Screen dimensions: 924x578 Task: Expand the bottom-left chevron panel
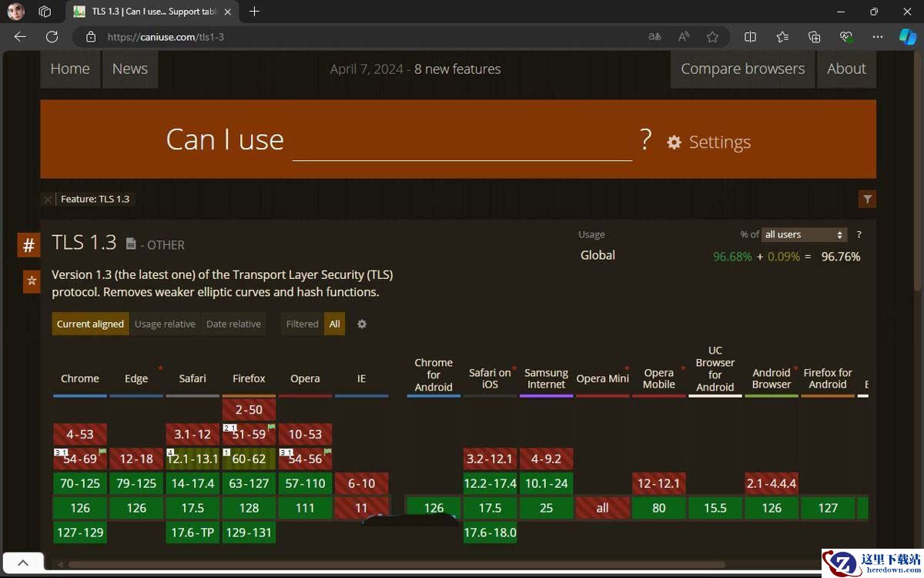pos(22,563)
